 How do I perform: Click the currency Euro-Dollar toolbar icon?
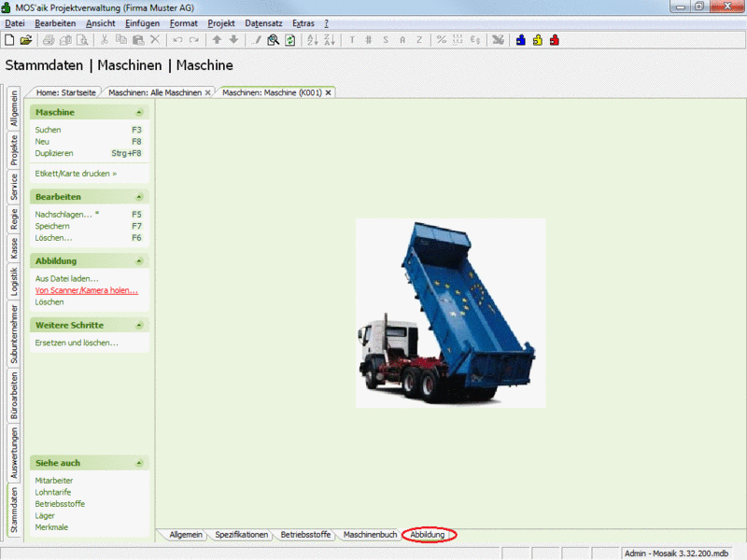point(475,40)
